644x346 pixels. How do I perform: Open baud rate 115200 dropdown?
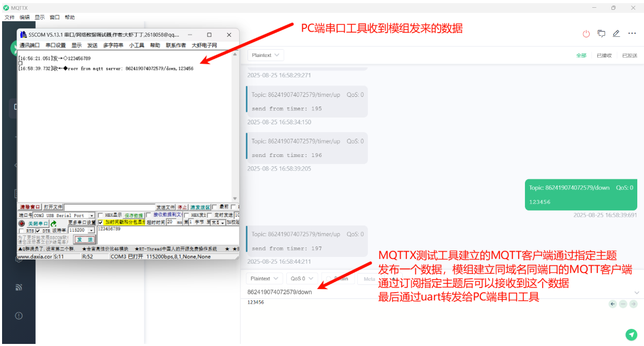(x=91, y=230)
